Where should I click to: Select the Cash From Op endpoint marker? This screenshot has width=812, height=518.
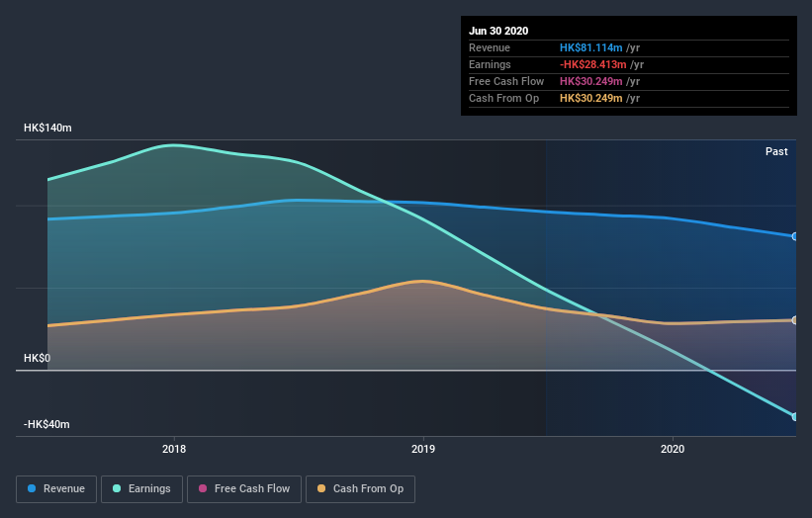(794, 320)
